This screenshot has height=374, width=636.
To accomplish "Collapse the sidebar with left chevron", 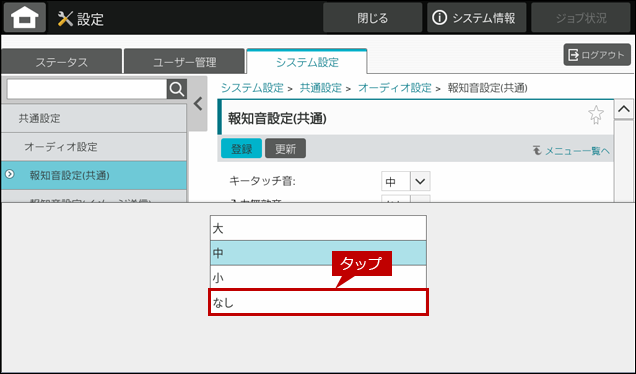I will [198, 104].
